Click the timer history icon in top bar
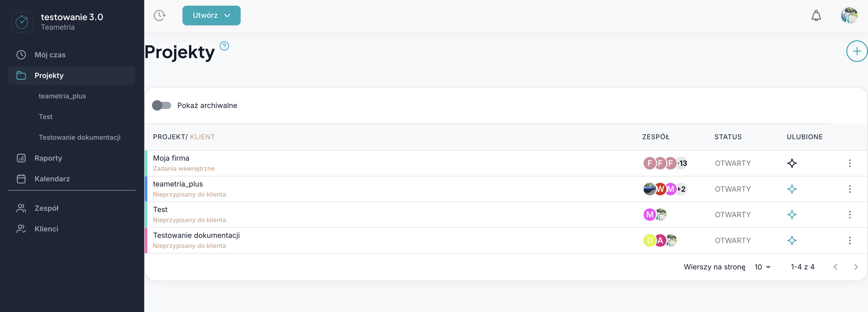This screenshot has width=868, height=312. [159, 15]
